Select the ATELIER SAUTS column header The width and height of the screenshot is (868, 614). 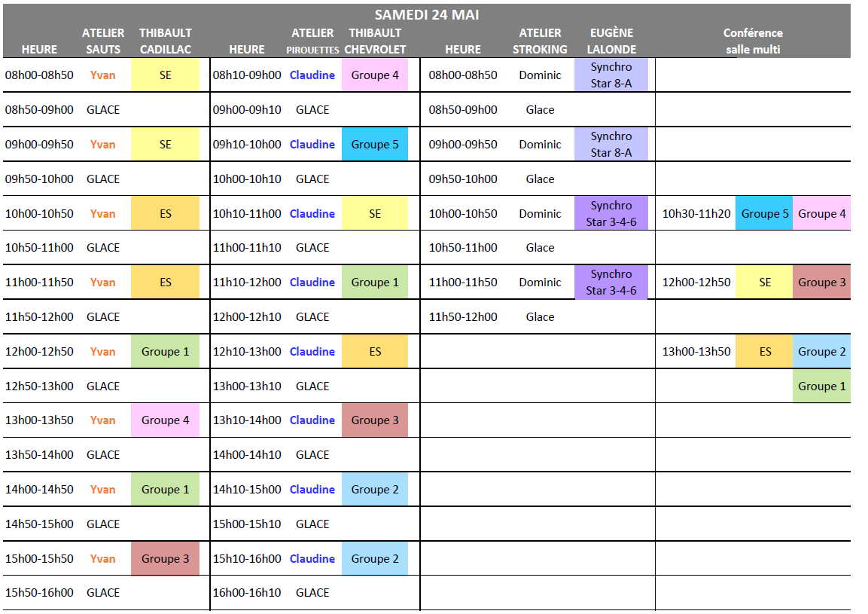(x=103, y=41)
